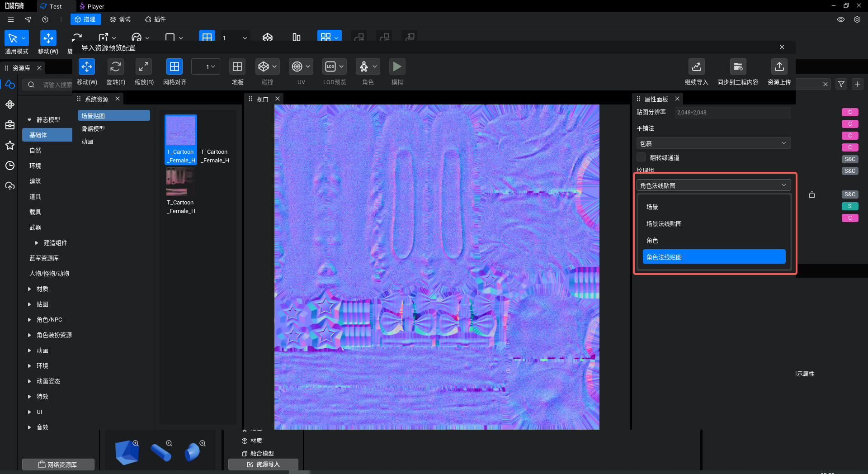Select the general mode cursor tool
Screen dimensions: 868x474
13,38
